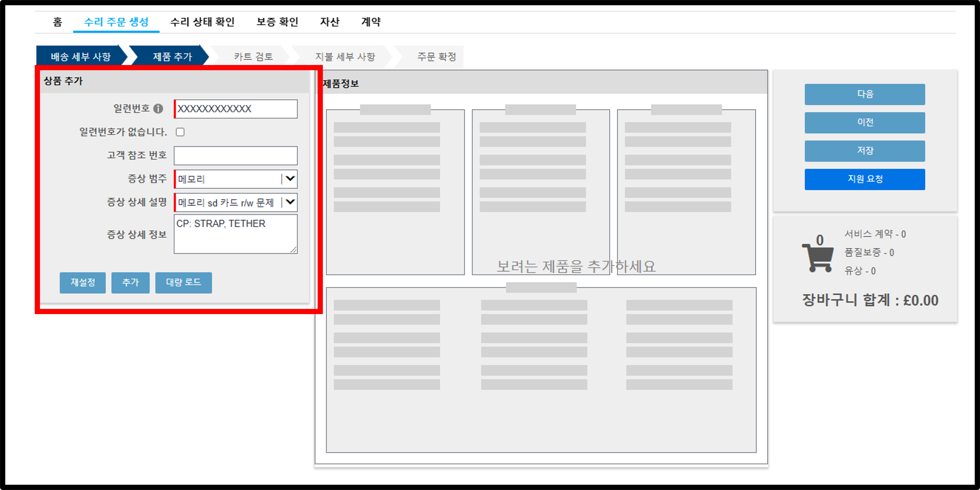Click the 대량 로드 button
The image size is (980, 490).
point(183,282)
